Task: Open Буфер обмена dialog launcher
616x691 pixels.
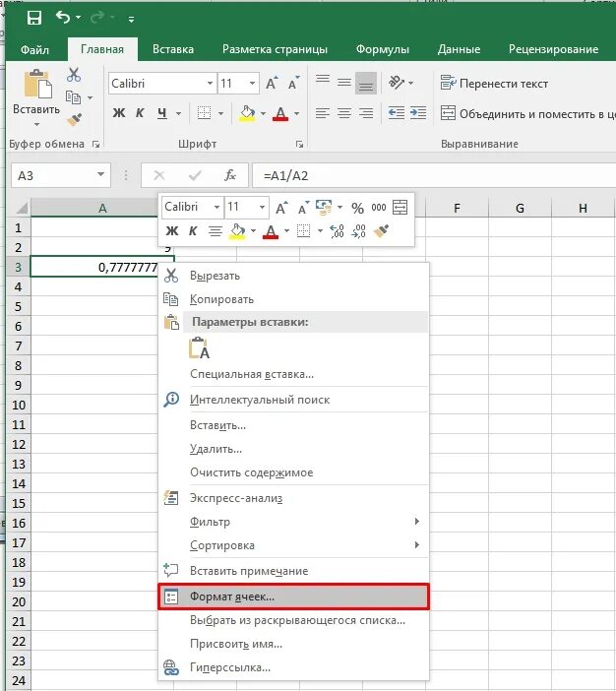Action: tap(96, 144)
